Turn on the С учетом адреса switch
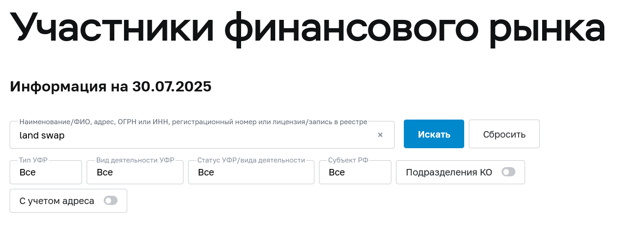The image size is (644, 229). [111, 201]
